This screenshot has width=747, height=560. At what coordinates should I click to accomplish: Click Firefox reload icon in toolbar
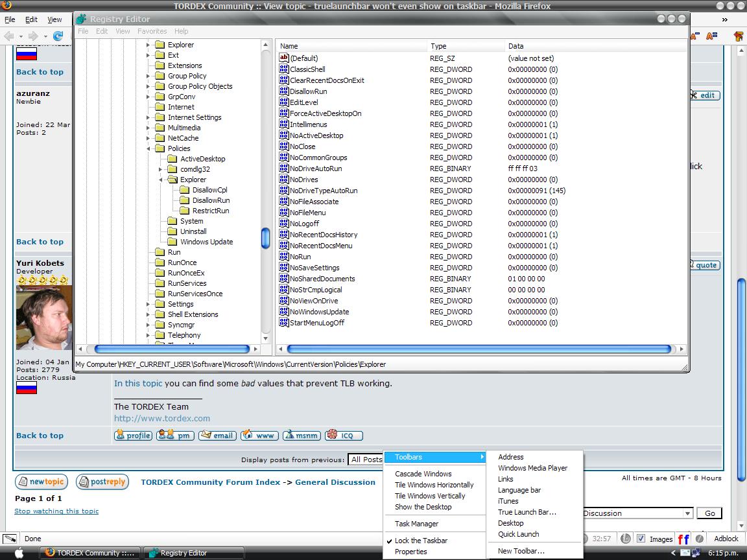point(58,36)
